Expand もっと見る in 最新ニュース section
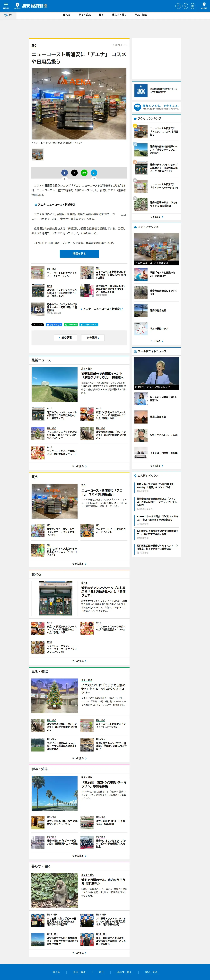 tap(79, 466)
